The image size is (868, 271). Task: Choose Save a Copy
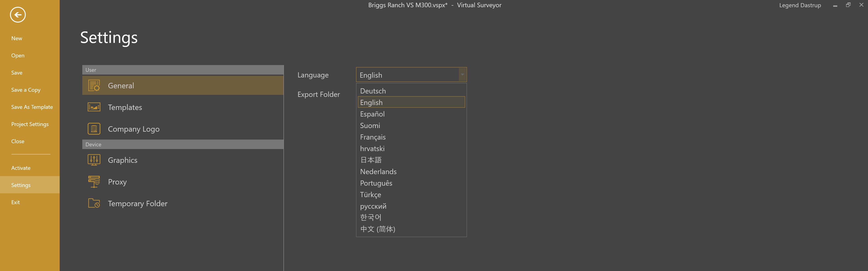[30, 90]
